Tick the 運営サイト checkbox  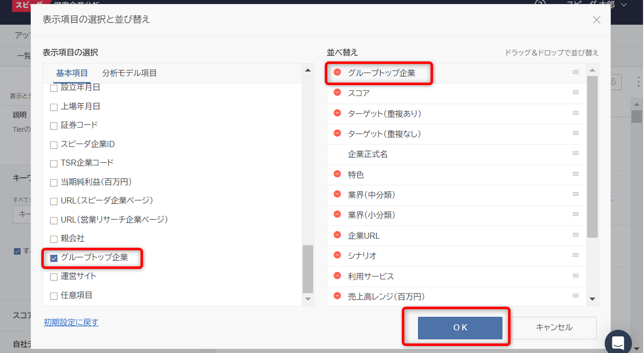[54, 277]
